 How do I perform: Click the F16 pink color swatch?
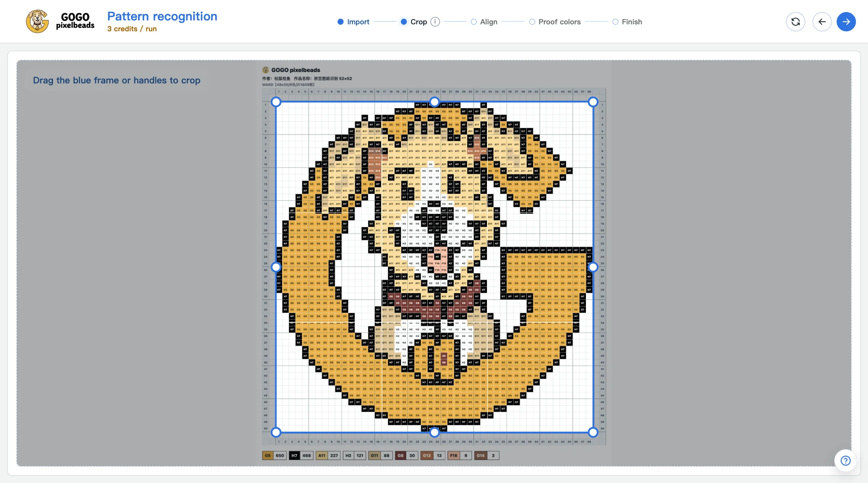tap(454, 456)
